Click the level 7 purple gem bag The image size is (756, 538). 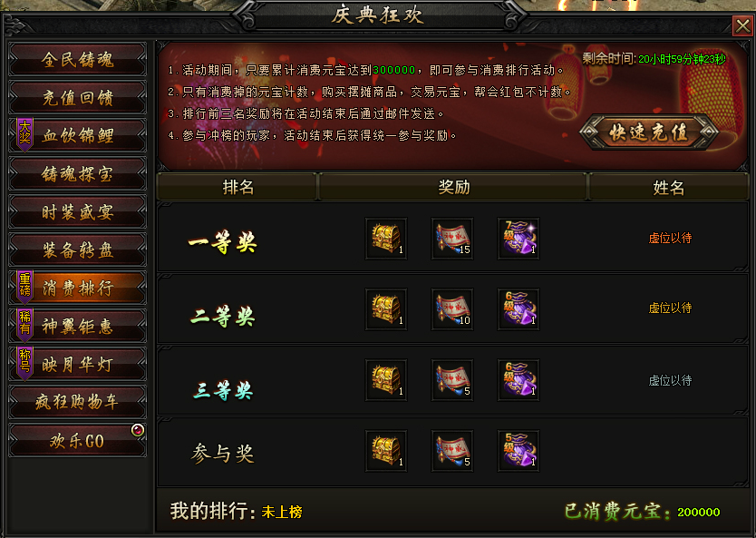pyautogui.click(x=519, y=239)
